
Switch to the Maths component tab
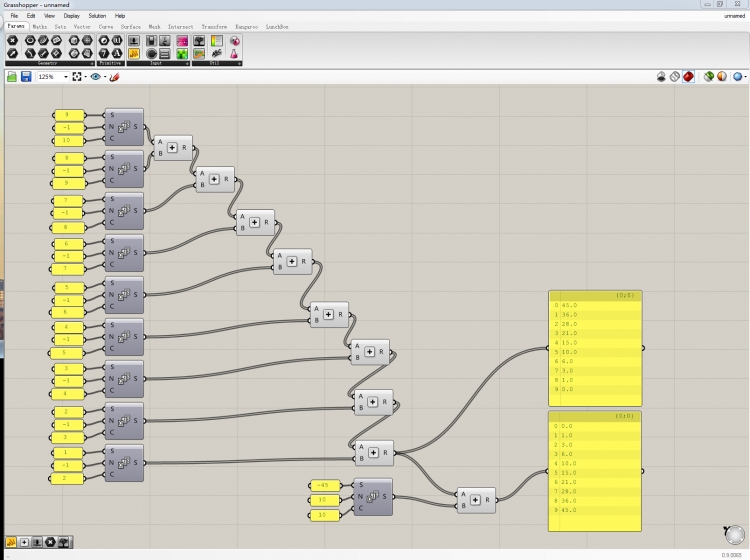coord(40,27)
